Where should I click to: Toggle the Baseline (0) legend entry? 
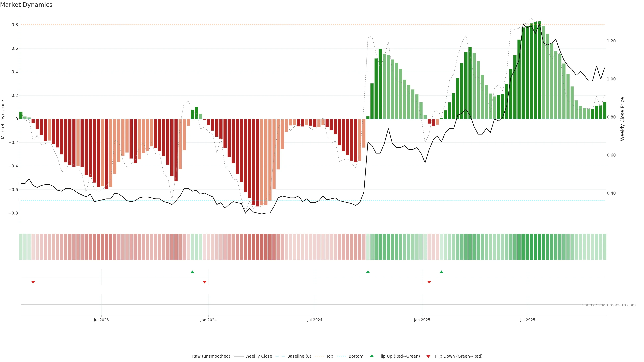[299, 356]
